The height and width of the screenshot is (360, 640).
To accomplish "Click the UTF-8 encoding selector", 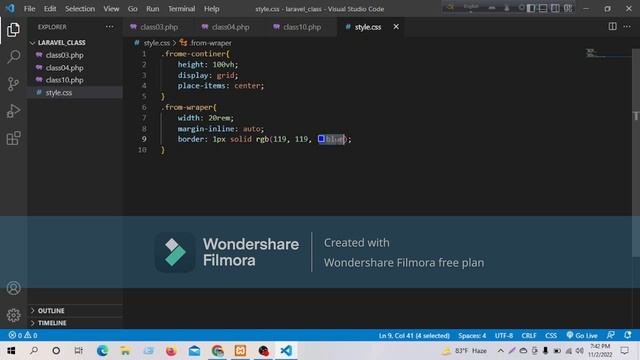I will pyautogui.click(x=504, y=335).
